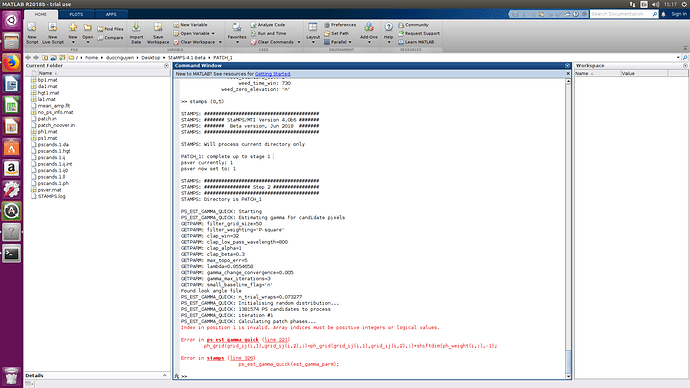Open the Layout menu
Screen dimensions: 690x388
pyautogui.click(x=313, y=33)
